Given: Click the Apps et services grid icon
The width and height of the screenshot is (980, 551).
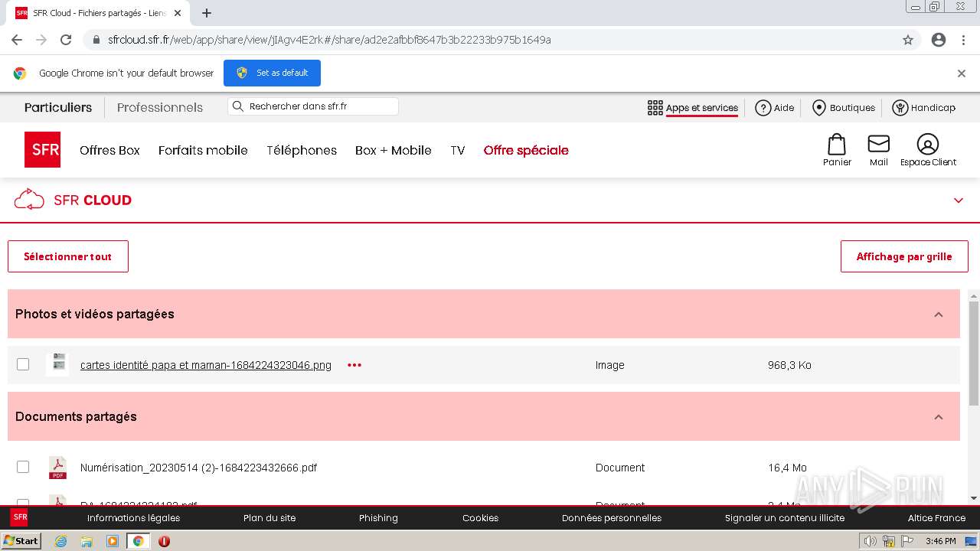Looking at the screenshot, I should (655, 108).
